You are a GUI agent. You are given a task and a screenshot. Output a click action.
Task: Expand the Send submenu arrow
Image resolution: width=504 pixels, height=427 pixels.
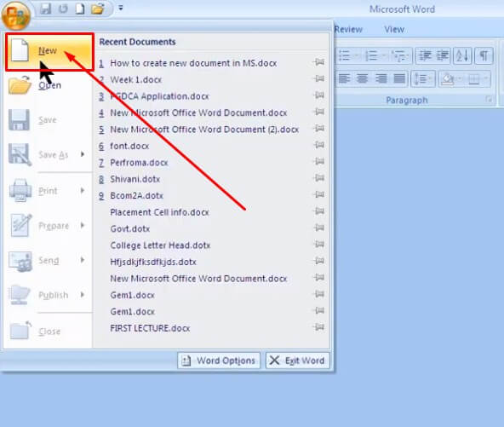(x=83, y=260)
